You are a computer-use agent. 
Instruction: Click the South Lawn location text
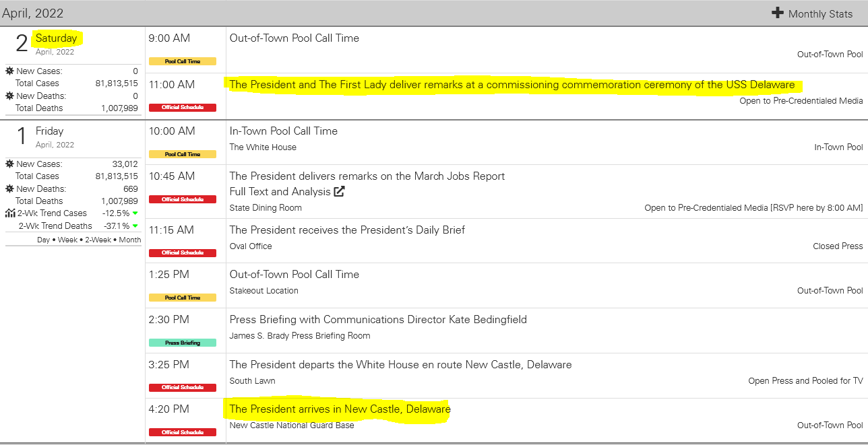tap(252, 381)
